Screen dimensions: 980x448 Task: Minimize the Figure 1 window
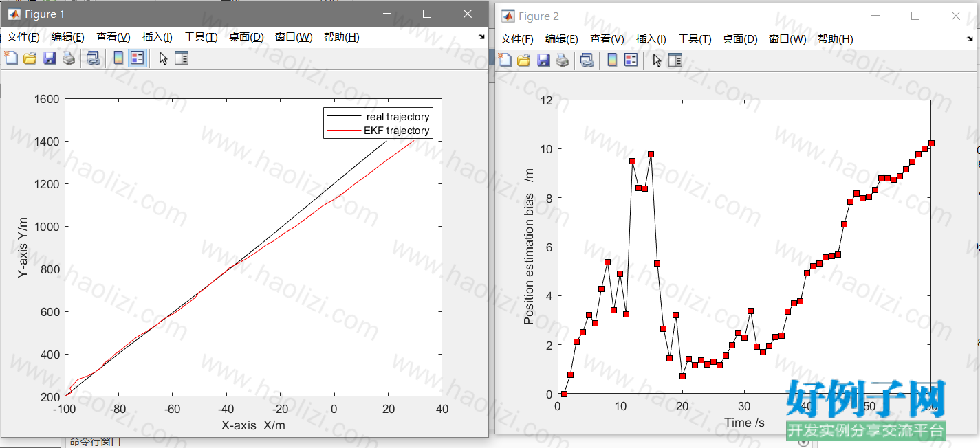[x=386, y=14]
